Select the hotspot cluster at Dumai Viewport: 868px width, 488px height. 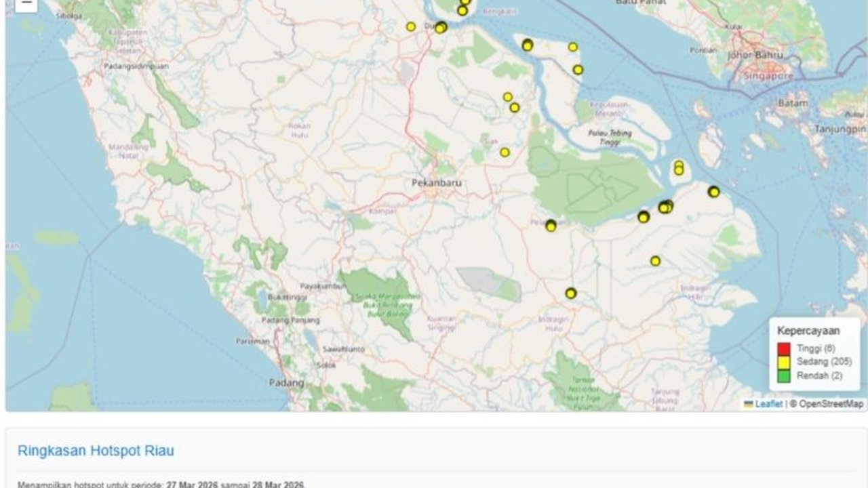441,28
